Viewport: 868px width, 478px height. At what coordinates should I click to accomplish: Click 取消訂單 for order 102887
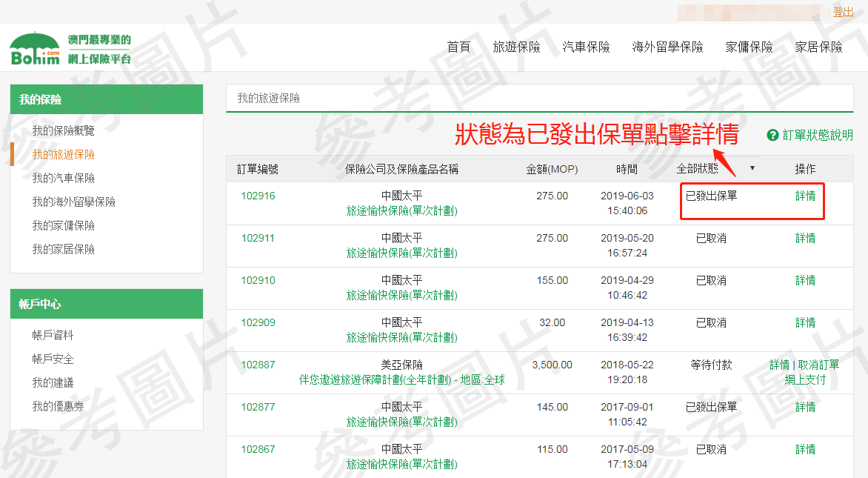tap(818, 365)
